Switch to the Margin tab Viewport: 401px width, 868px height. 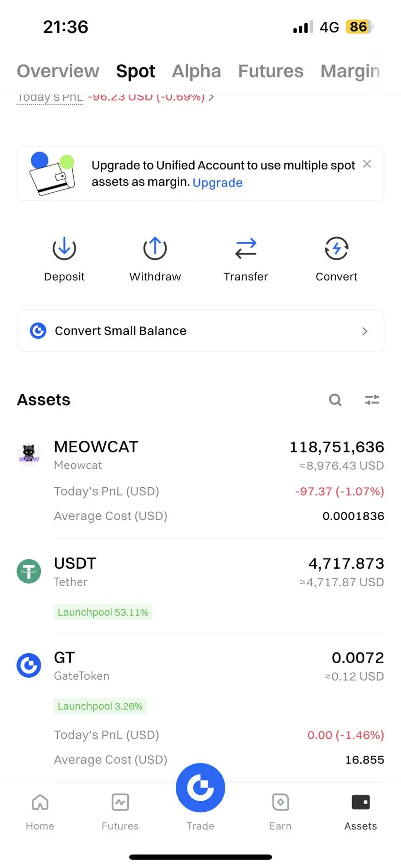tap(350, 71)
